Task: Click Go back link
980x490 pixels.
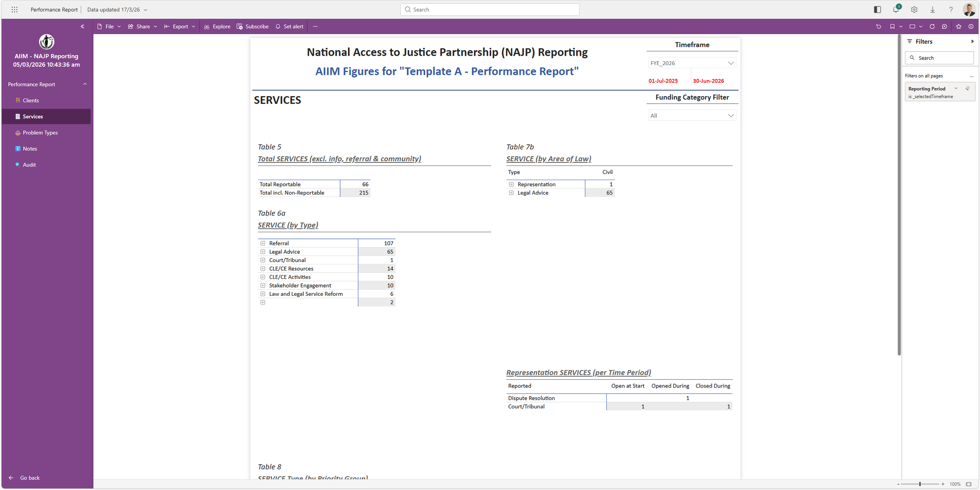Action: tap(29, 478)
